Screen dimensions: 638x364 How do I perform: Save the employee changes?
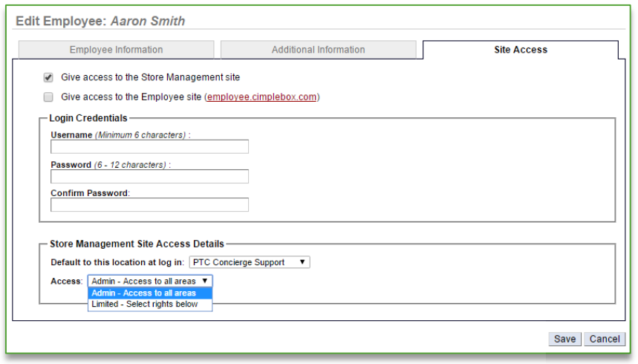564,339
